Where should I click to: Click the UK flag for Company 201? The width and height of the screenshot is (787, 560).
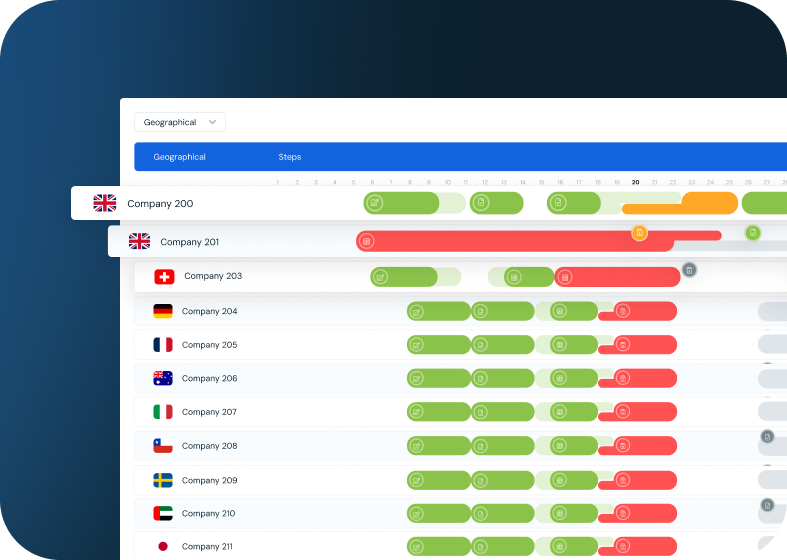(140, 241)
